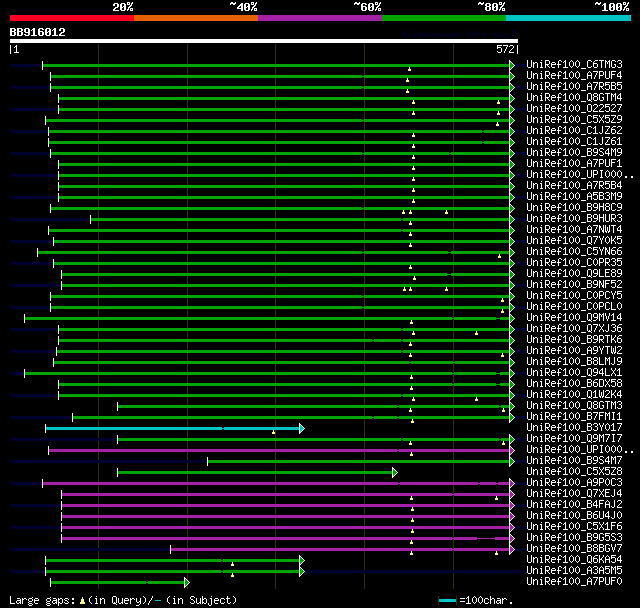Select the UniRef100_B6U4J0 label
640x608 pixels.
[574, 516]
